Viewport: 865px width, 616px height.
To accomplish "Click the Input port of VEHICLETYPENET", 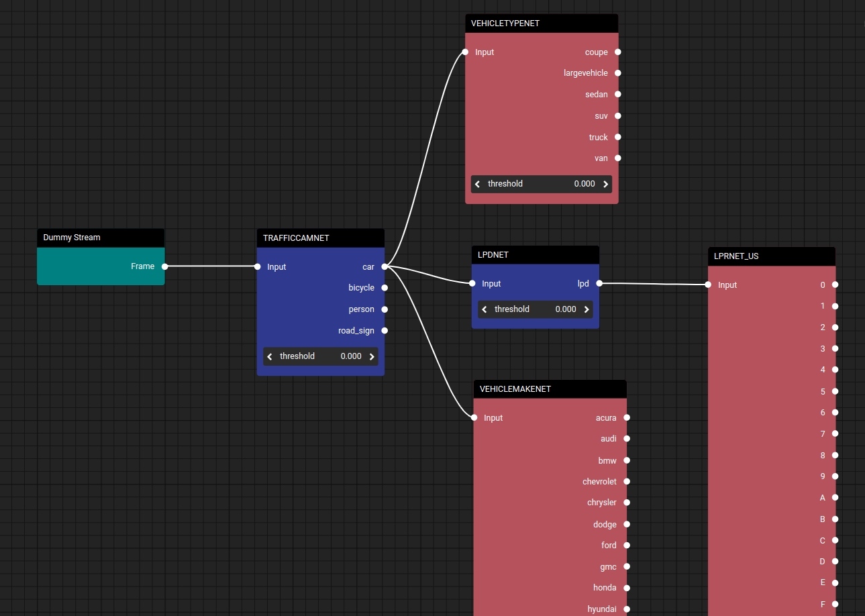I will (x=465, y=52).
